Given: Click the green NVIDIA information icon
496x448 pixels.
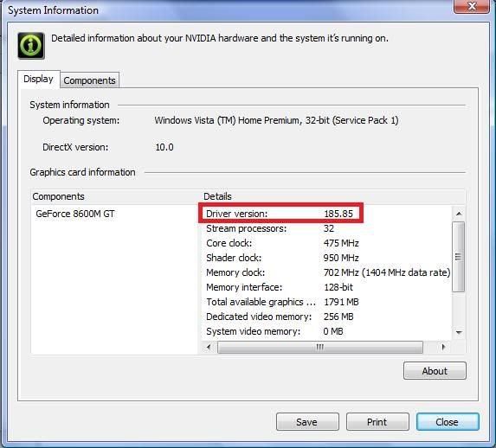Looking at the screenshot, I should click(31, 46).
